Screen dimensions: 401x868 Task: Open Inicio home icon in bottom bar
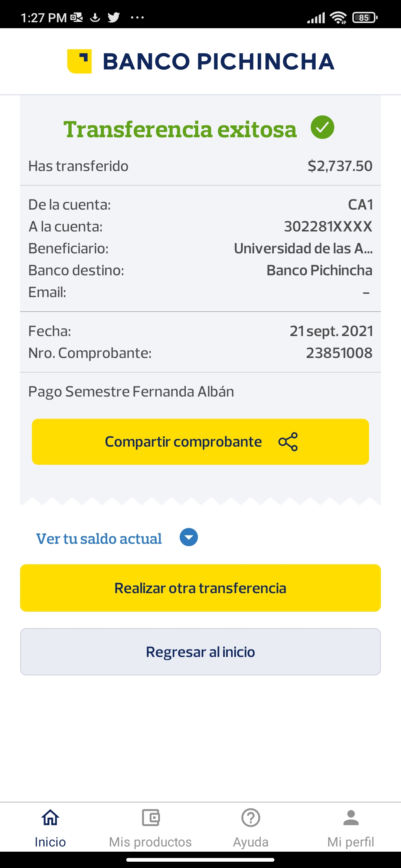50,818
